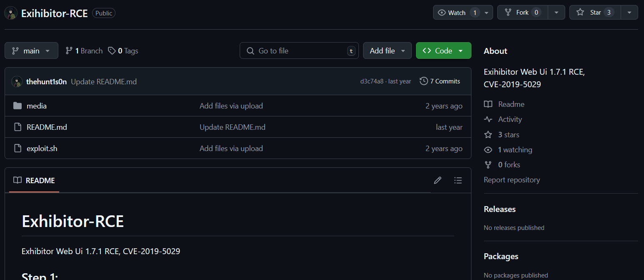Click the book icon on the README tab

(x=18, y=180)
